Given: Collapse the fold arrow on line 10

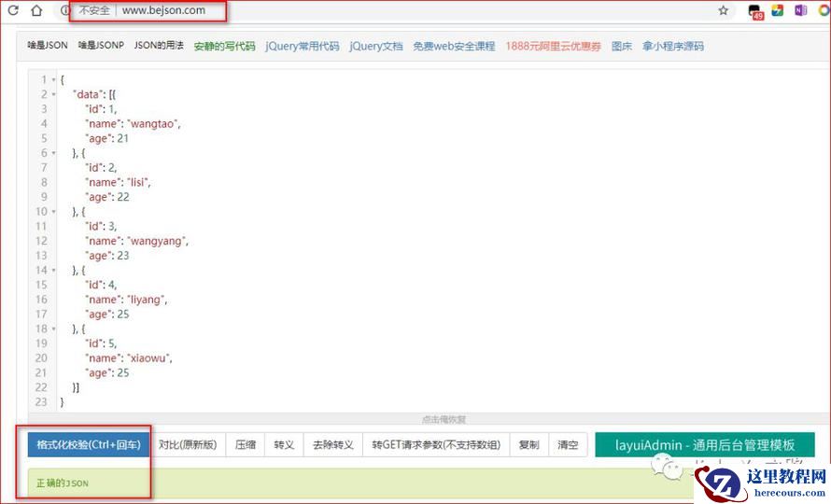Looking at the screenshot, I should click(53, 212).
